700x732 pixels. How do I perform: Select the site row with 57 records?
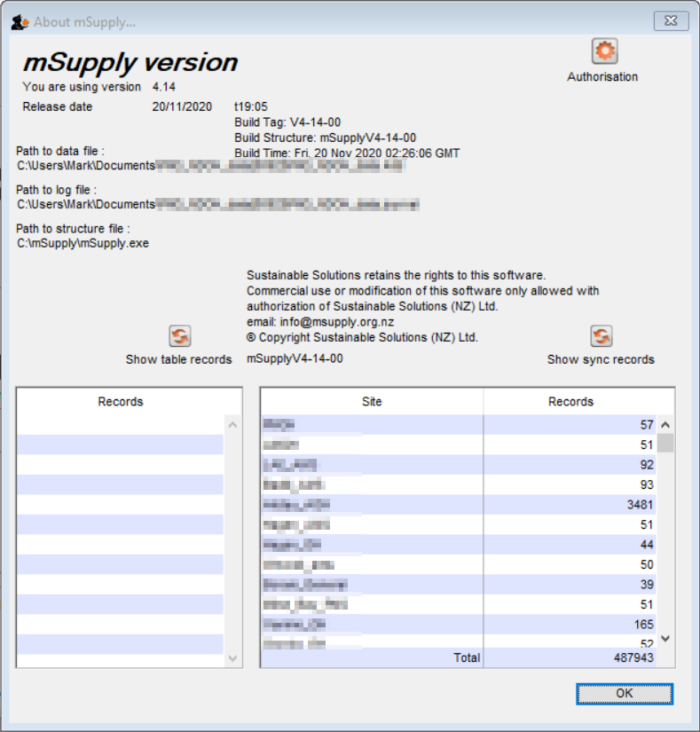point(458,425)
